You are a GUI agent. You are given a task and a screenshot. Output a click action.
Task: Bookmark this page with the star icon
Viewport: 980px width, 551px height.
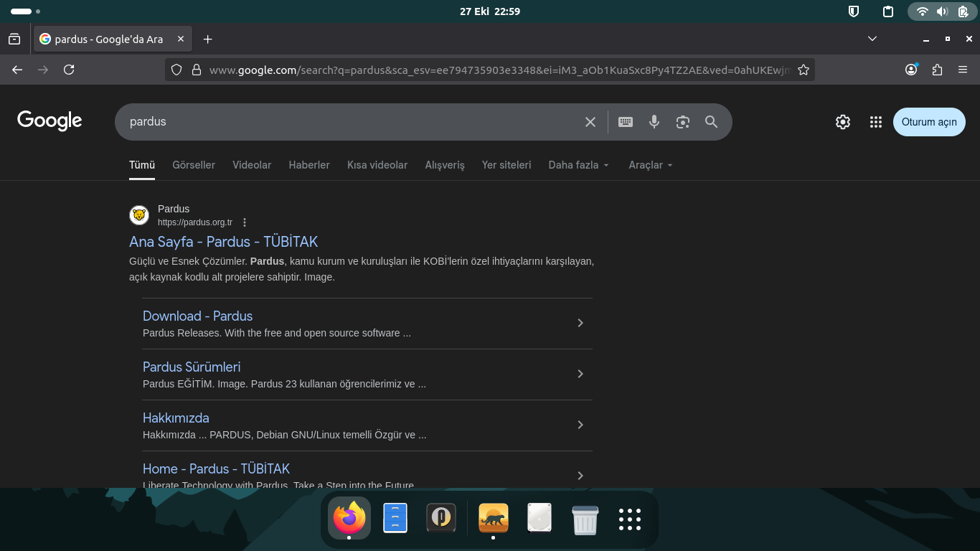tap(804, 70)
